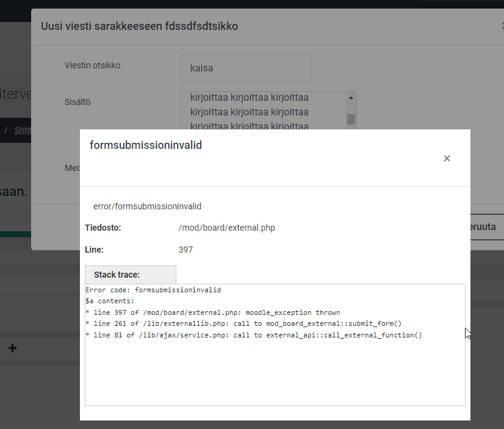
Task: Click the Sisältö scrollbar up arrow
Action: pyautogui.click(x=351, y=96)
